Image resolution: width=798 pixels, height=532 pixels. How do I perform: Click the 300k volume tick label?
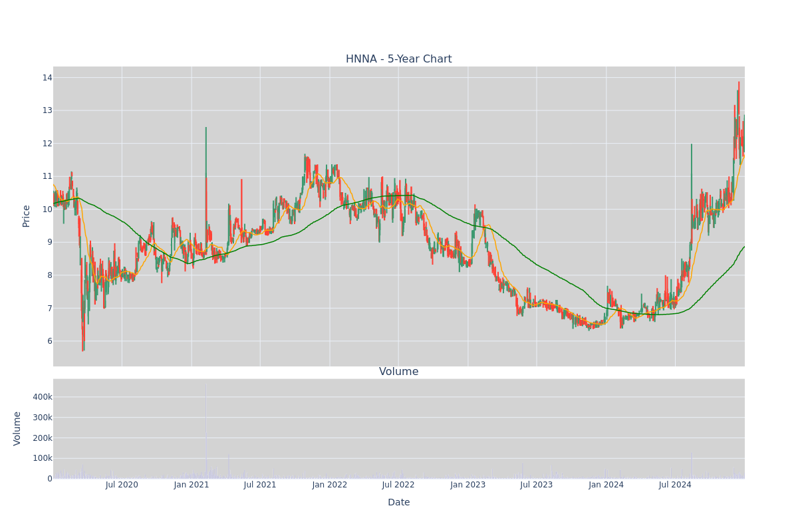click(41, 418)
